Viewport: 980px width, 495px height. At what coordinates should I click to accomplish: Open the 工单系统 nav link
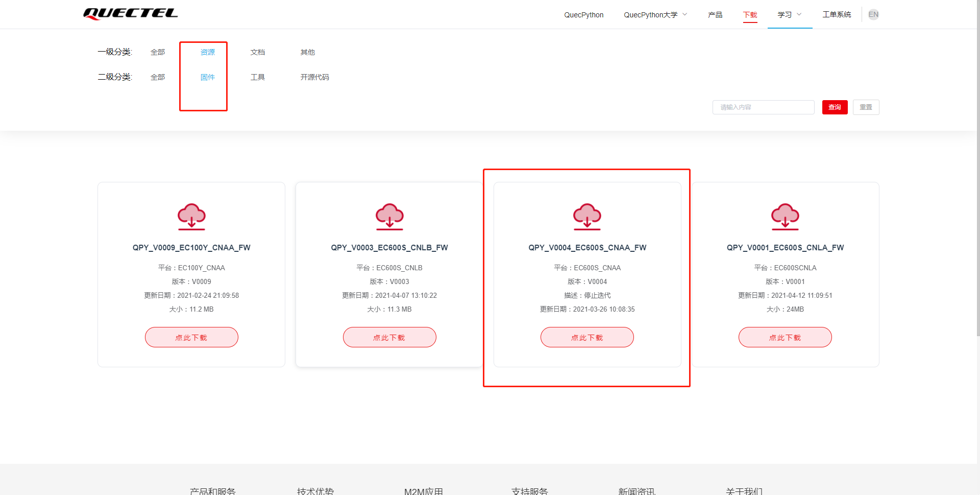point(837,15)
